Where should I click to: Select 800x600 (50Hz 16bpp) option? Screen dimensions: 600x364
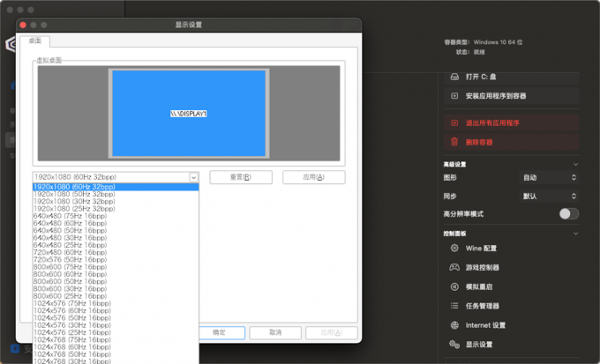click(116, 281)
